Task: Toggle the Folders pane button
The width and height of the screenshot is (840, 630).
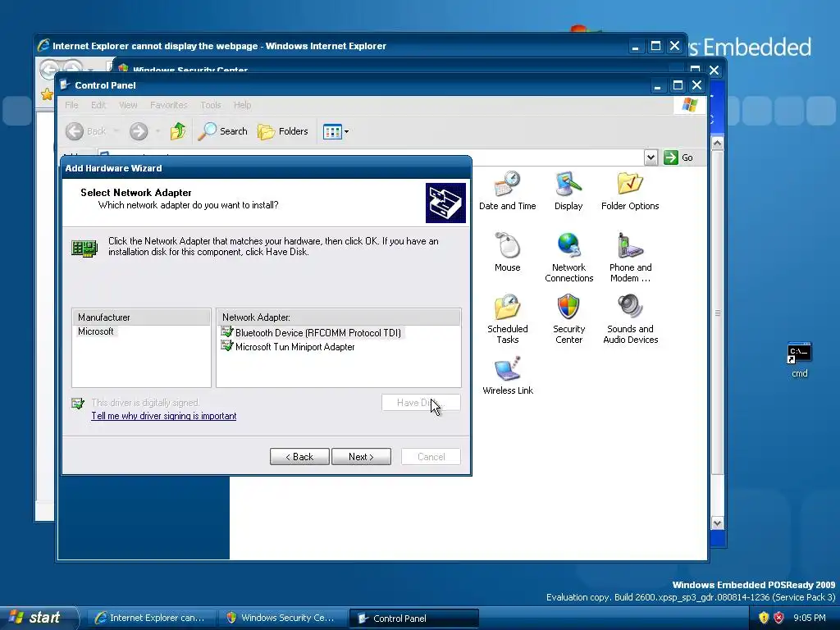Action: [283, 131]
